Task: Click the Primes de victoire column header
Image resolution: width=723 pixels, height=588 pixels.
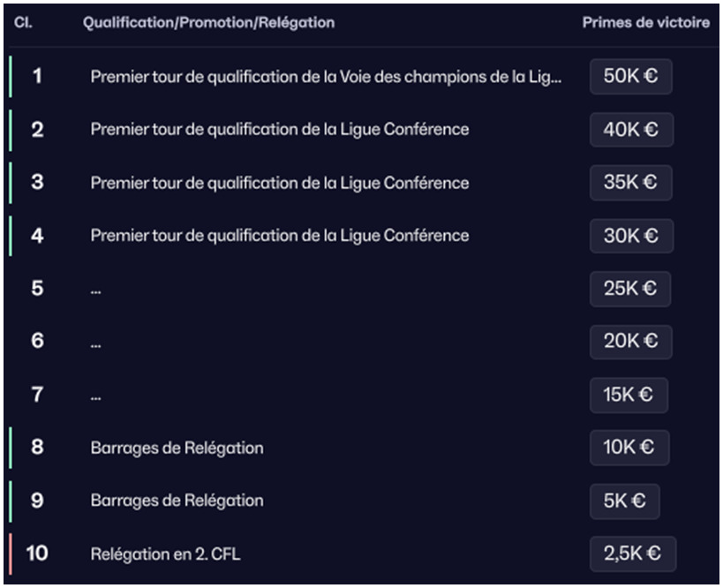Action: [645, 23]
